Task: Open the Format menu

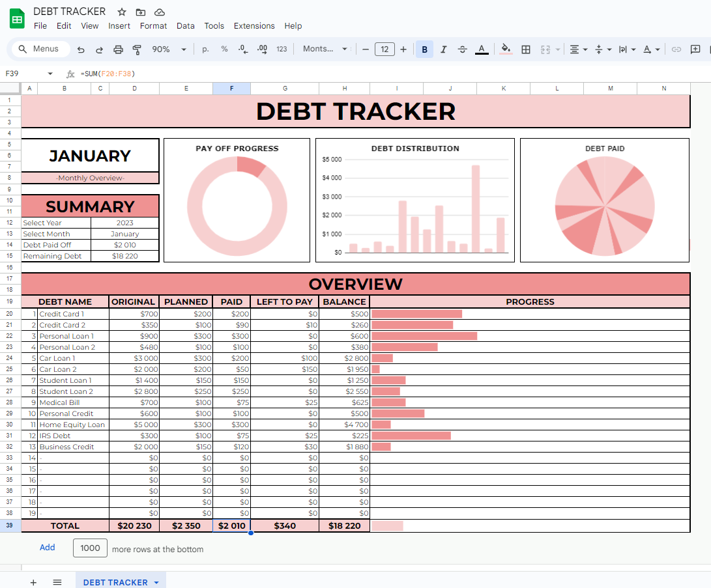Action: coord(153,26)
